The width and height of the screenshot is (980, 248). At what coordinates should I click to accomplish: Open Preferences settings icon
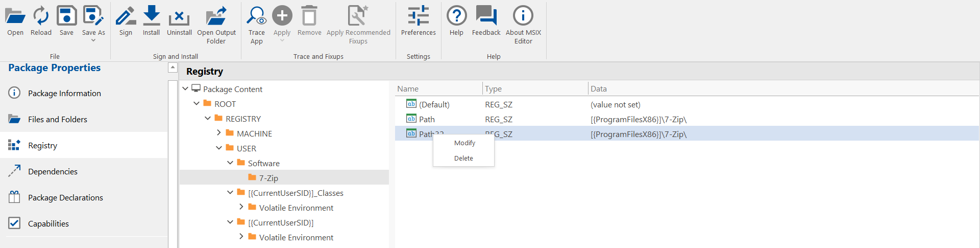(418, 16)
